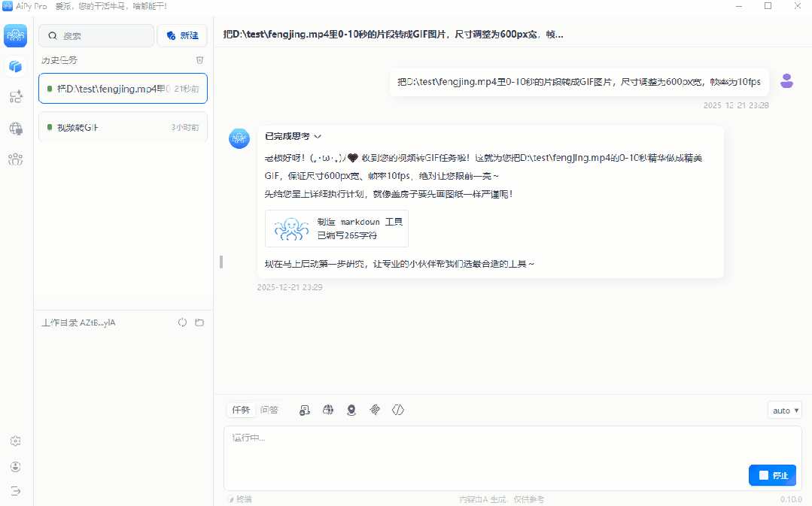This screenshot has height=506, width=812.
Task: Click the paperclip icon near input field
Action: [x=375, y=410]
